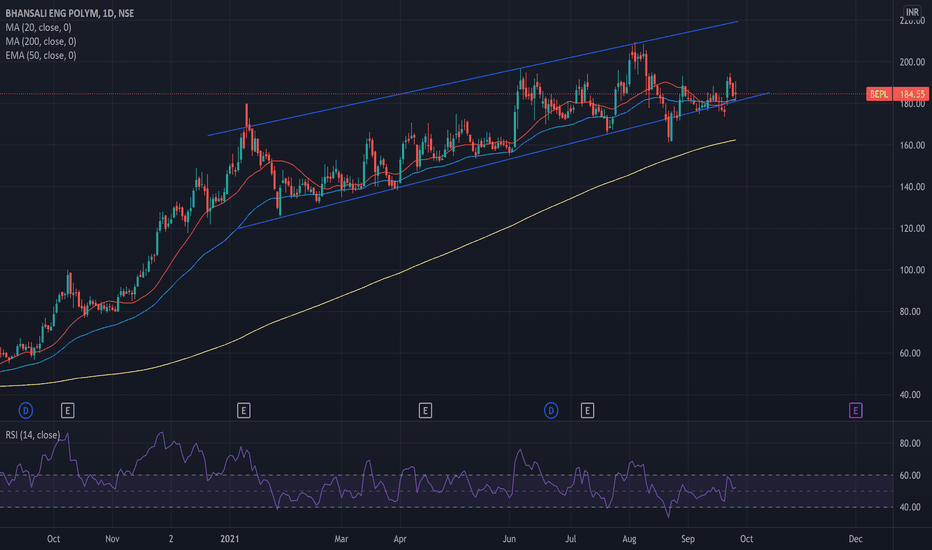Click the Nov label on the time axis
The height and width of the screenshot is (550, 932).
112,539
